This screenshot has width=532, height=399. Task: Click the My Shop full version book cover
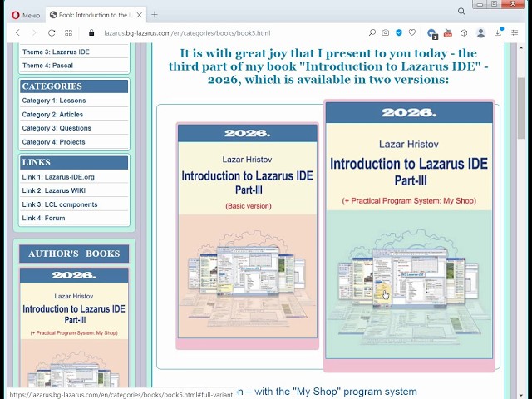[x=409, y=231]
